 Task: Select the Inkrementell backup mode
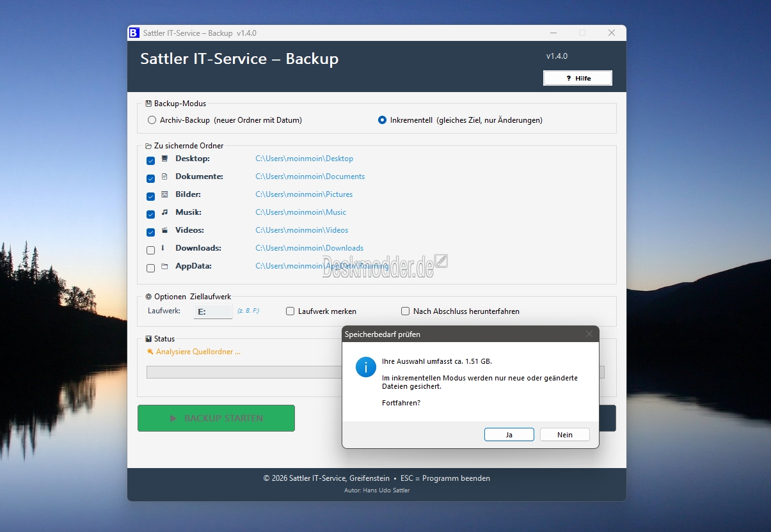(382, 120)
